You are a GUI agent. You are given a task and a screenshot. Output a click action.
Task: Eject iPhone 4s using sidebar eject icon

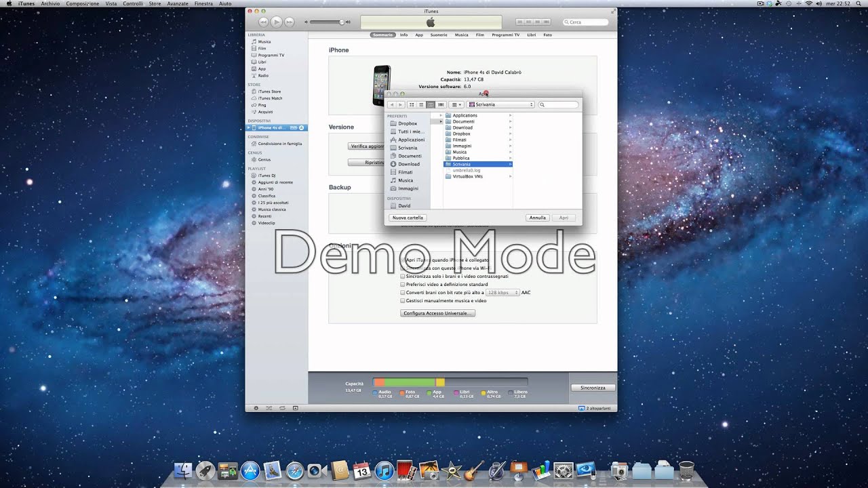302,127
